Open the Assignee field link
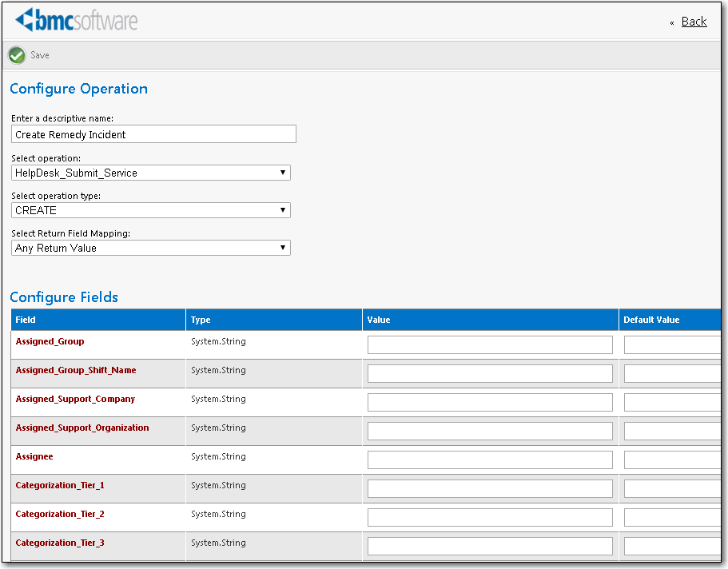This screenshot has width=728, height=569. click(34, 456)
